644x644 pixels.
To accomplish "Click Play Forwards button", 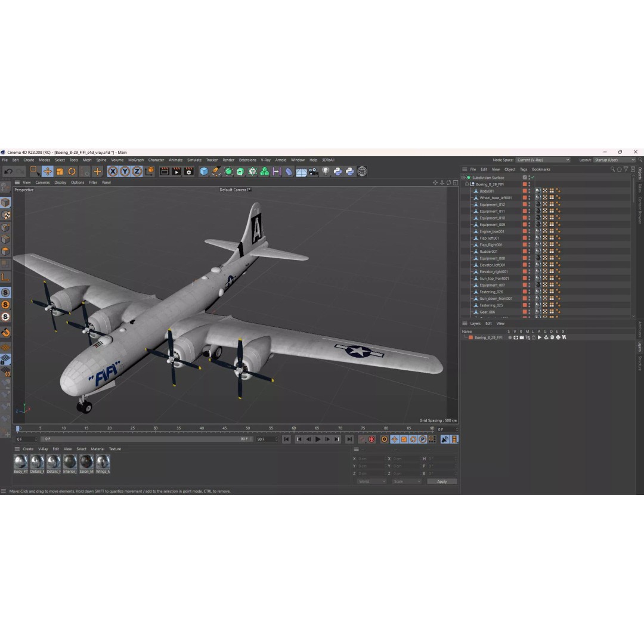I will click(x=318, y=439).
